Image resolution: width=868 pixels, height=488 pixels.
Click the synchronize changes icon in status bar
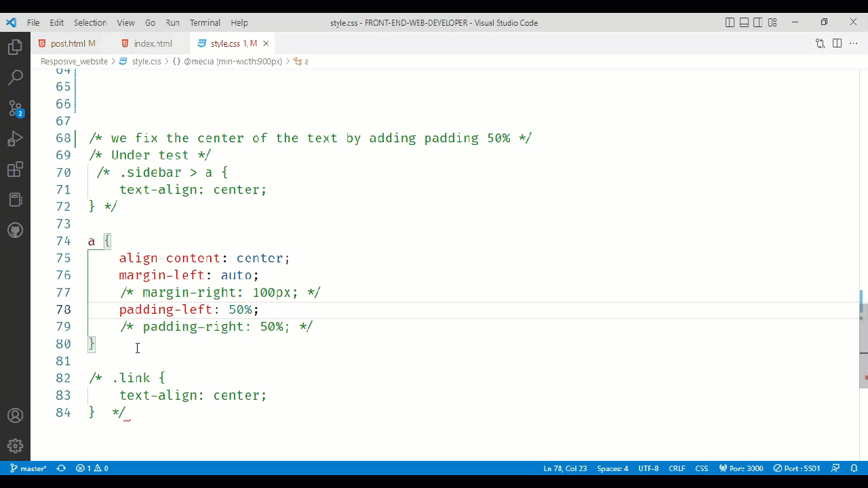(x=60, y=468)
